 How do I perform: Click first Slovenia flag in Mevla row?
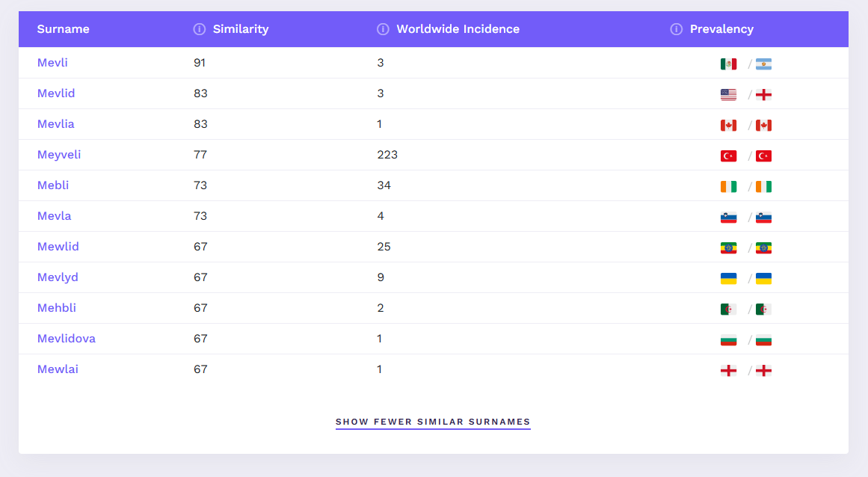click(x=728, y=218)
